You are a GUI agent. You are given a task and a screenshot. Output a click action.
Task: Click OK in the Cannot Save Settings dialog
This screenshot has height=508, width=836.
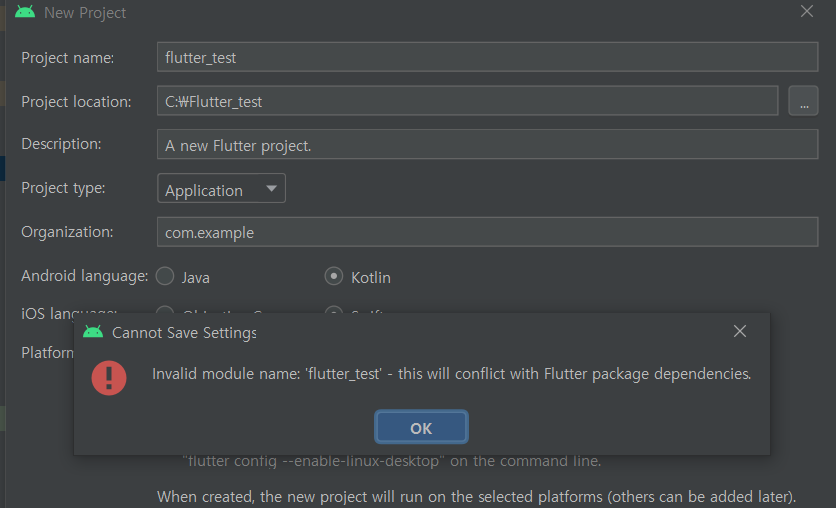[421, 427]
